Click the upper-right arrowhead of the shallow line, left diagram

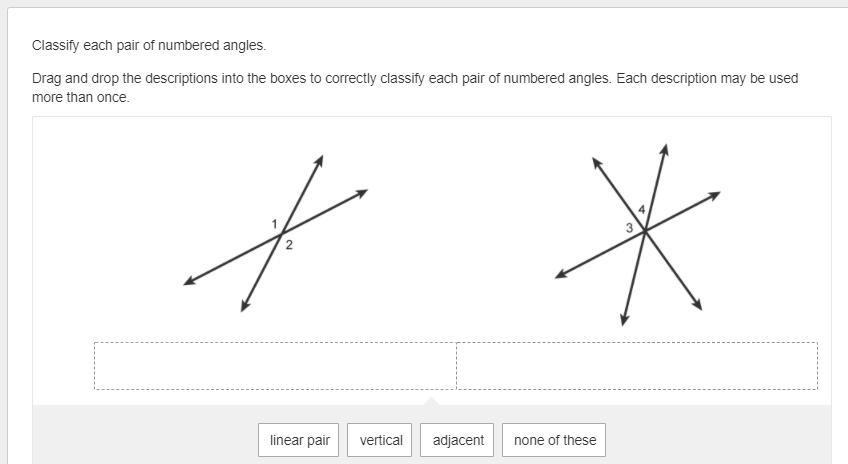361,194
